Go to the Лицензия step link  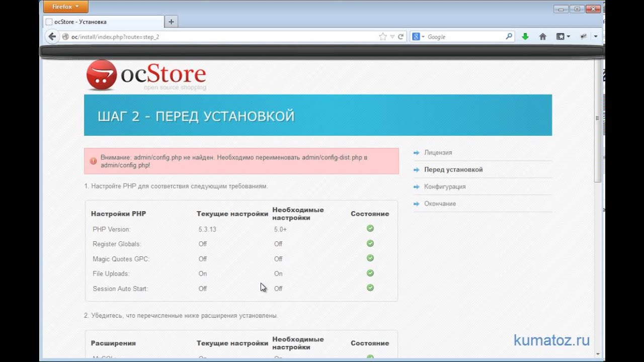pyautogui.click(x=438, y=152)
